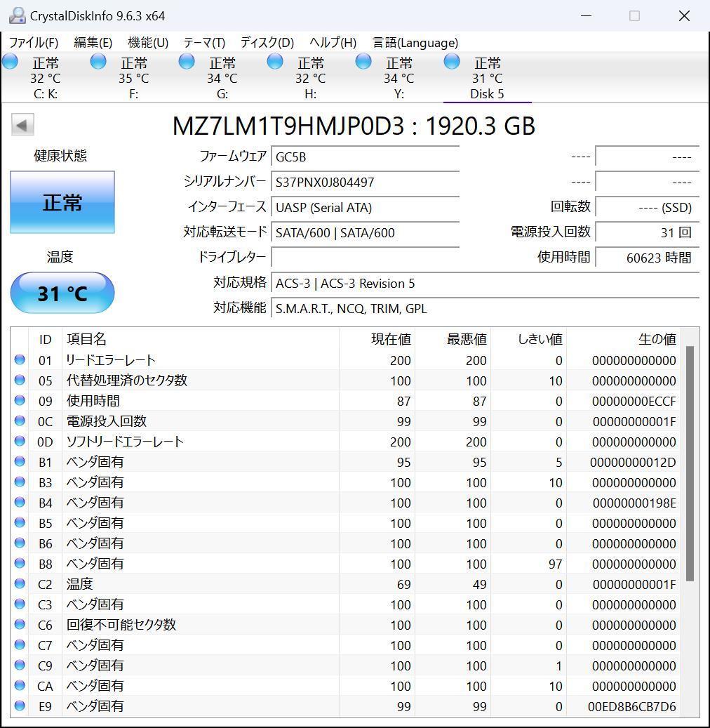Select the Disk 5 status indicator icon
The image size is (710, 728).
451,61
